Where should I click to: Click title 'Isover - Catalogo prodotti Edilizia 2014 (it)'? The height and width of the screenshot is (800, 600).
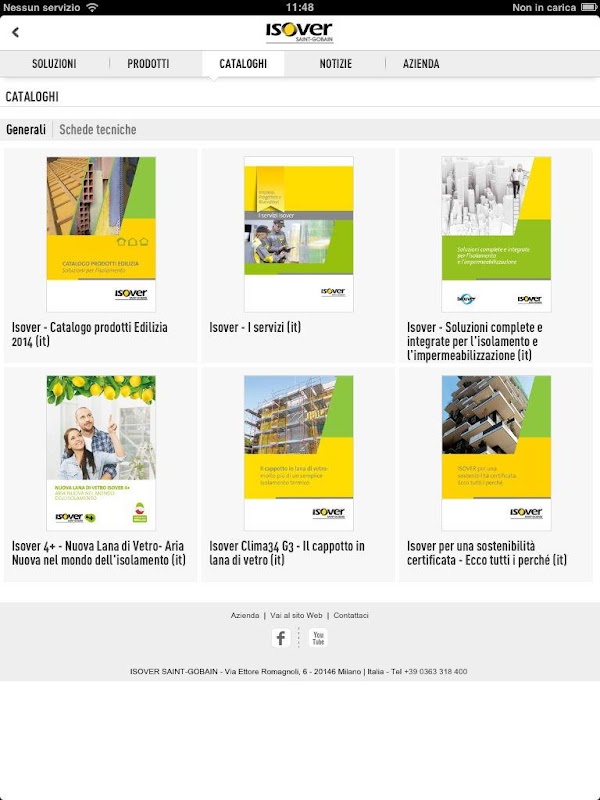pos(90,334)
